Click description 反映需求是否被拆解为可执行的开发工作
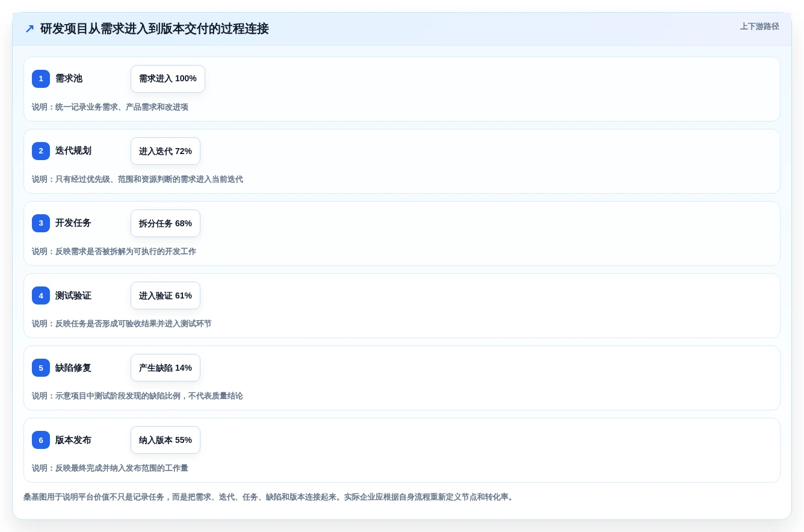The width and height of the screenshot is (804, 532). (x=114, y=252)
